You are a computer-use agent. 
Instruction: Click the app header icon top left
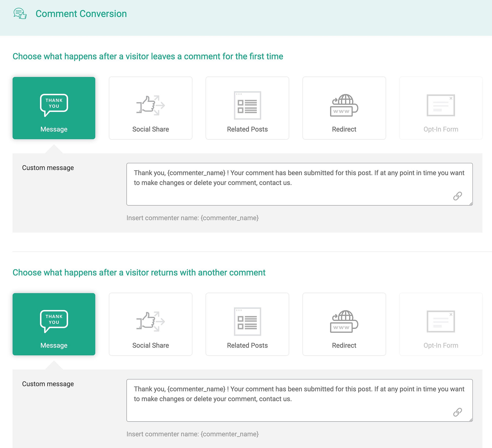pyautogui.click(x=20, y=13)
